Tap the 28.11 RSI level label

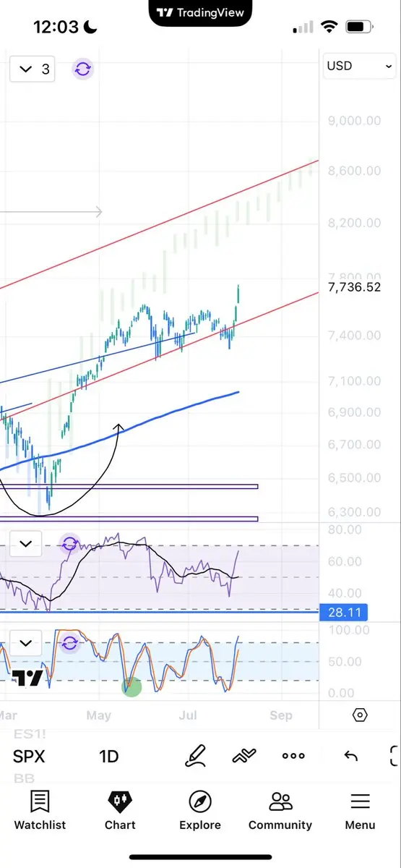point(343,613)
